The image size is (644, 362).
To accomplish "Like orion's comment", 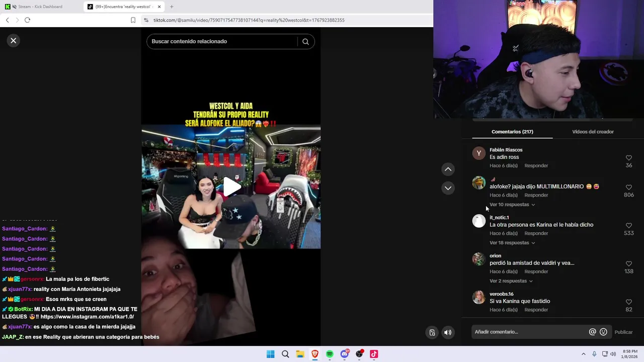I will (x=629, y=264).
